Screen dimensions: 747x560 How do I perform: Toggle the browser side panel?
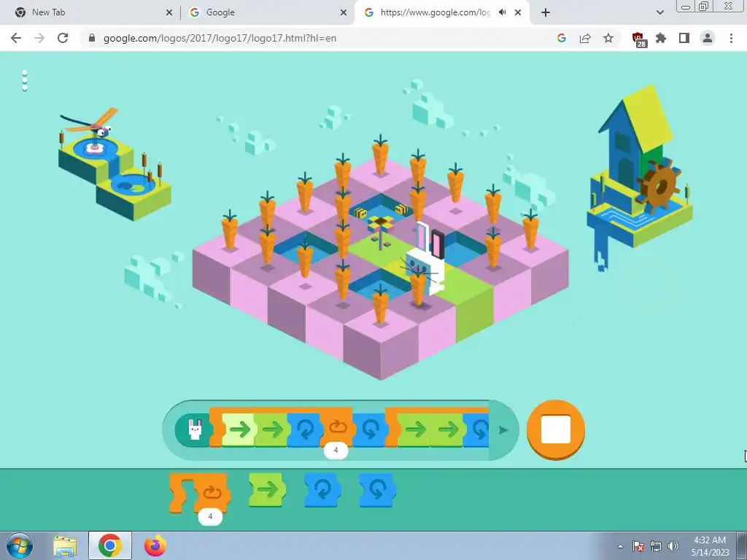pos(684,38)
